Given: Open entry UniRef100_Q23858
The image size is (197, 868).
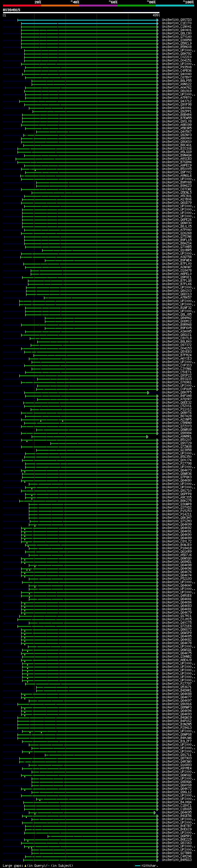Looking at the screenshot, I should (x=176, y=450).
